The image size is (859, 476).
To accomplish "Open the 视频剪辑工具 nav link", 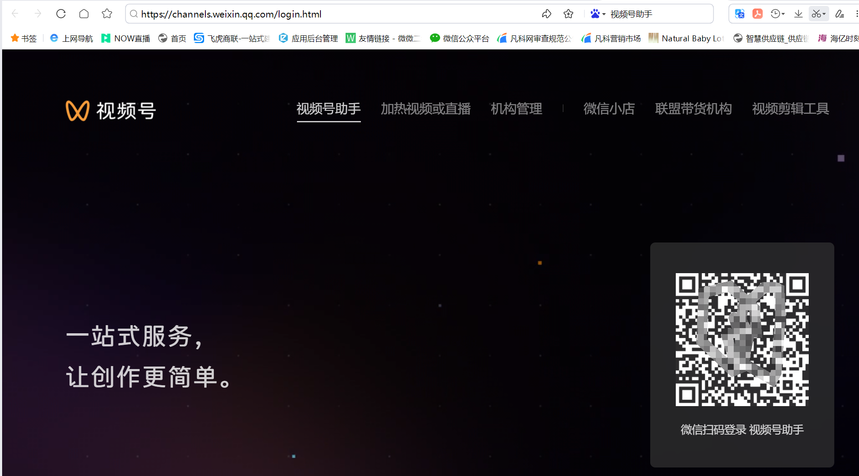I will click(x=791, y=109).
